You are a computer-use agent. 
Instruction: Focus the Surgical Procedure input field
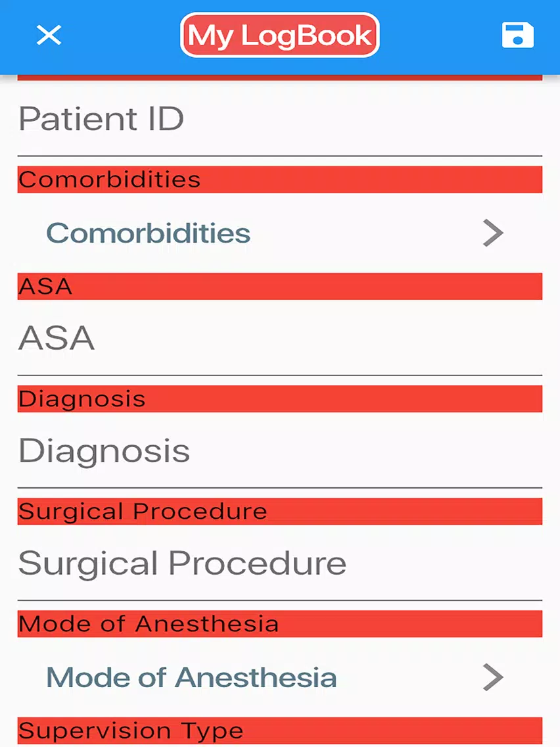[x=279, y=563]
